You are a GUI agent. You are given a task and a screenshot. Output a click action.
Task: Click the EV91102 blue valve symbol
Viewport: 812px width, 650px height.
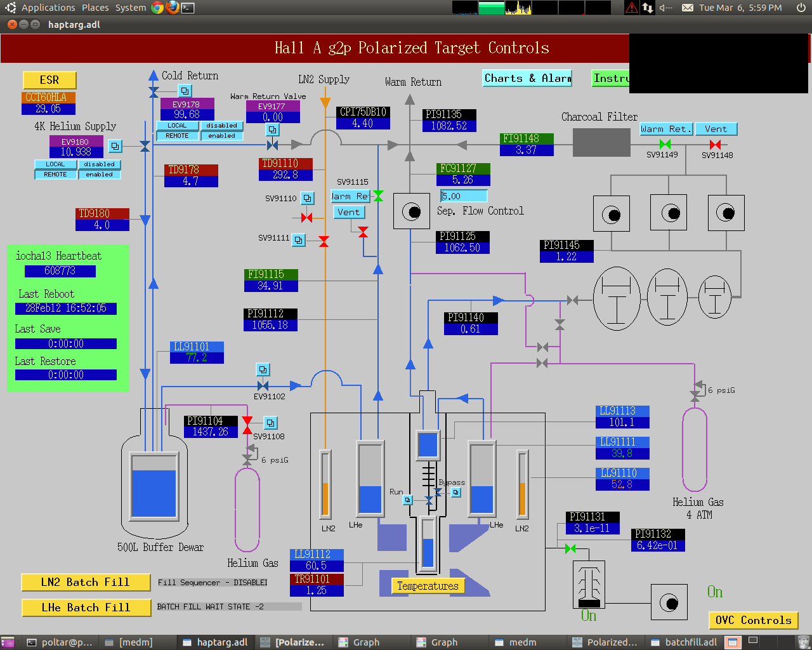point(263,386)
